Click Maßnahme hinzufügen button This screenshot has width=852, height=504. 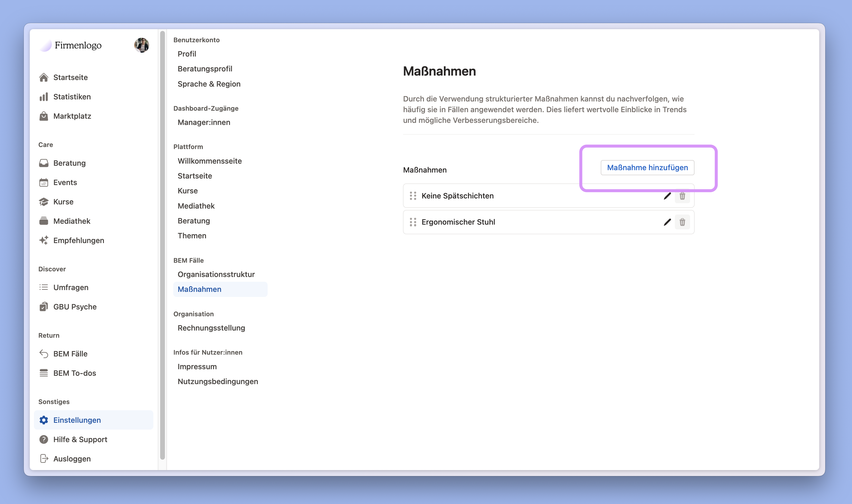(x=647, y=168)
